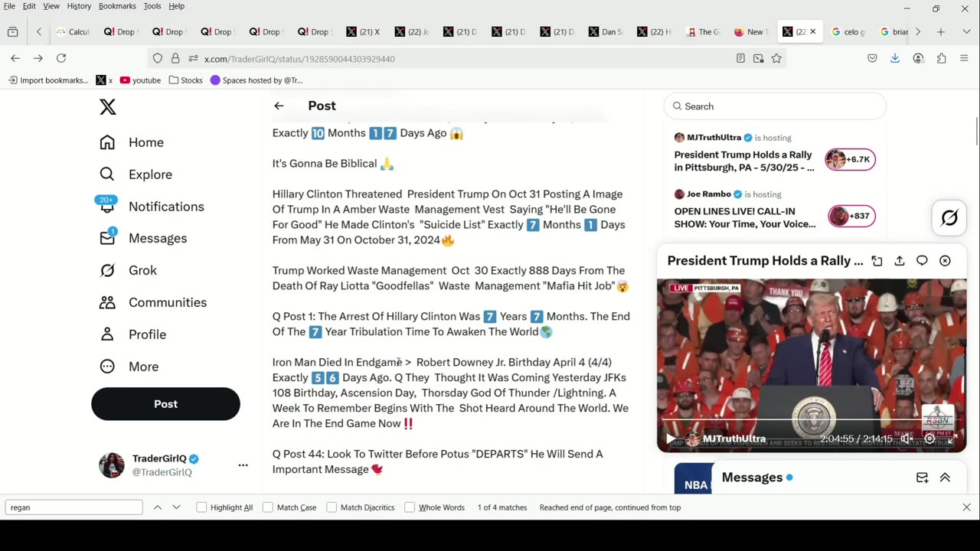Enter fullscreen on rally video
980x551 pixels.
951,439
